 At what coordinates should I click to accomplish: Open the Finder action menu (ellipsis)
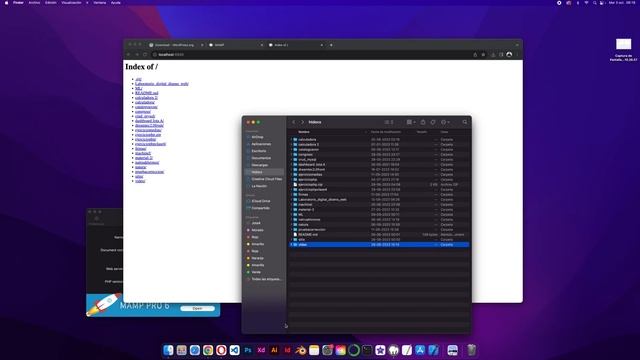(x=445, y=122)
